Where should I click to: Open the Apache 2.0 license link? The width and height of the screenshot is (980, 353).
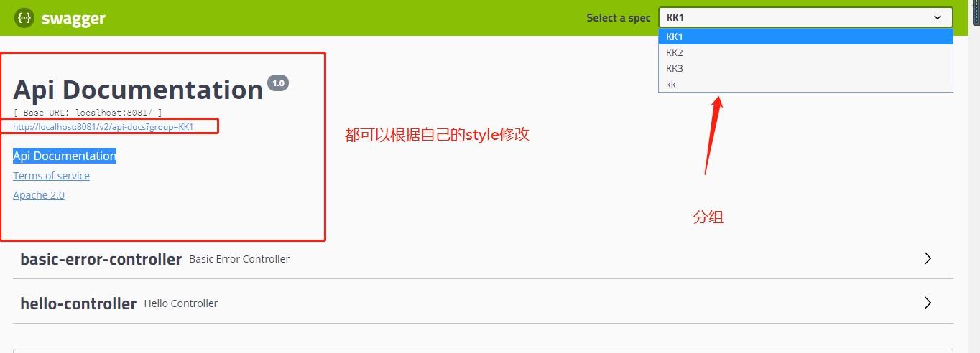[39, 195]
